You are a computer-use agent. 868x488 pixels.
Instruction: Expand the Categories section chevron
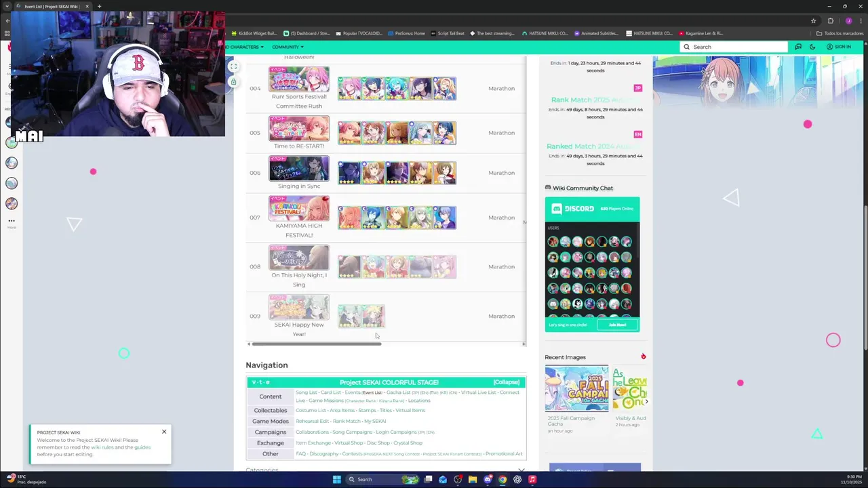pyautogui.click(x=521, y=470)
